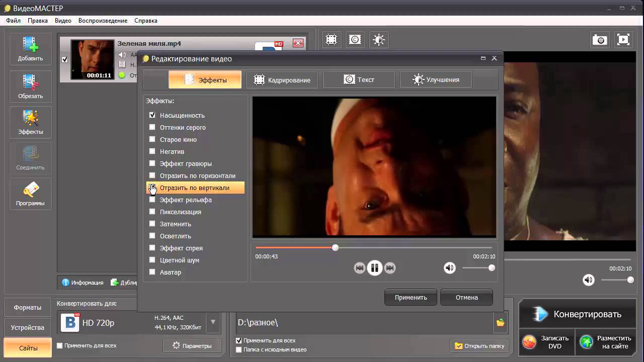Uncheck the Насыщенность effect
Viewport: 644px width, 362px height.
[152, 115]
